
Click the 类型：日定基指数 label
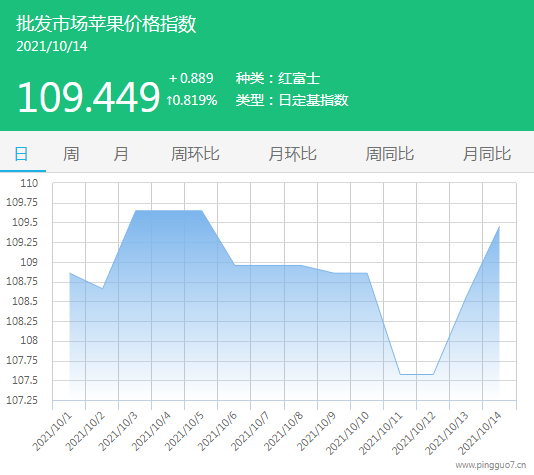[x=292, y=100]
